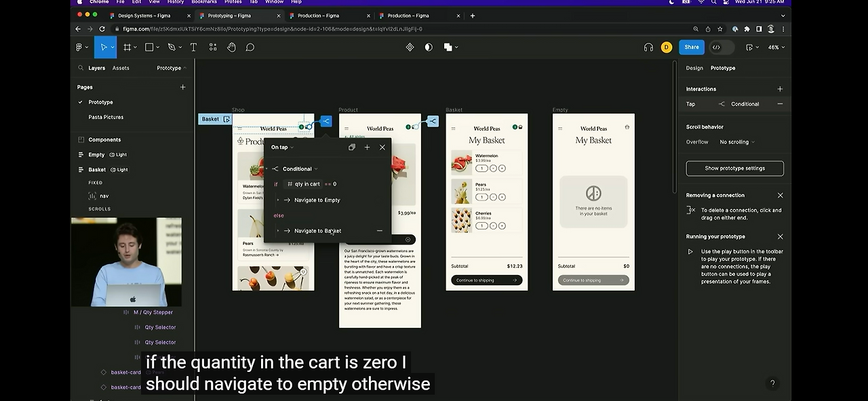
Task: Select the Hand tool
Action: 231,47
